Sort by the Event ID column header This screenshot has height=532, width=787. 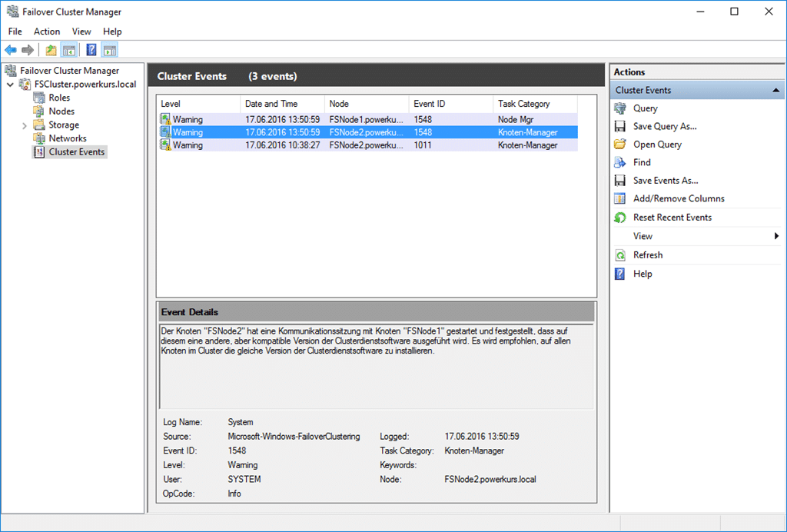pyautogui.click(x=451, y=104)
